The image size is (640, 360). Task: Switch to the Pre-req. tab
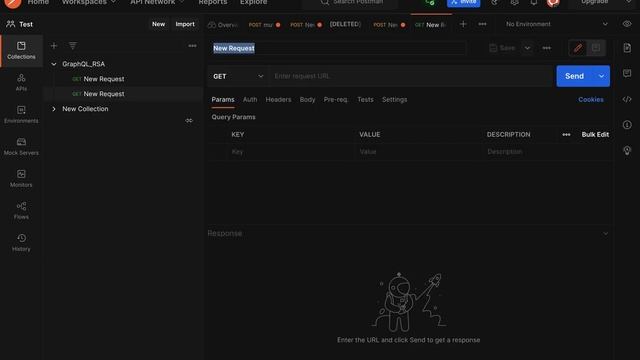[336, 100]
